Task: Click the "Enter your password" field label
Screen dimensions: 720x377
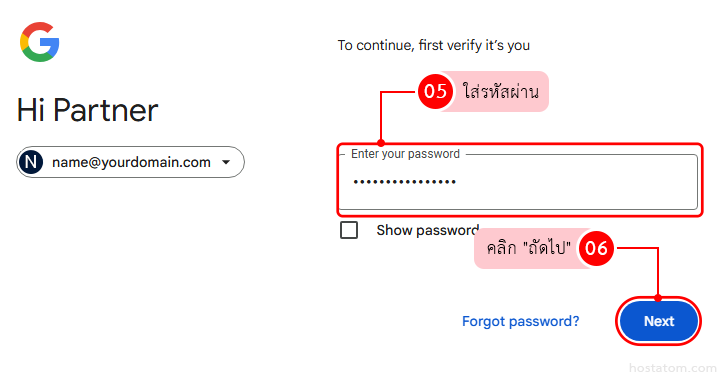Action: pyautogui.click(x=405, y=154)
